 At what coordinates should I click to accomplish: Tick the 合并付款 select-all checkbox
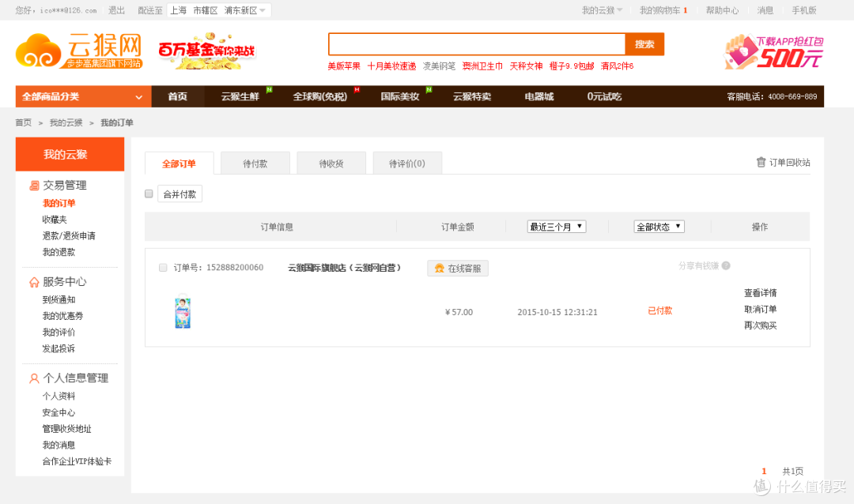pos(149,194)
